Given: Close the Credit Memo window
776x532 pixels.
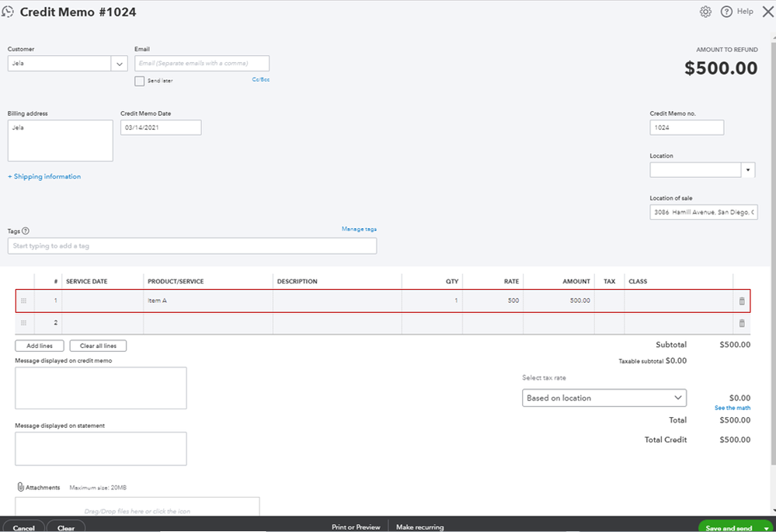Looking at the screenshot, I should pos(768,12).
